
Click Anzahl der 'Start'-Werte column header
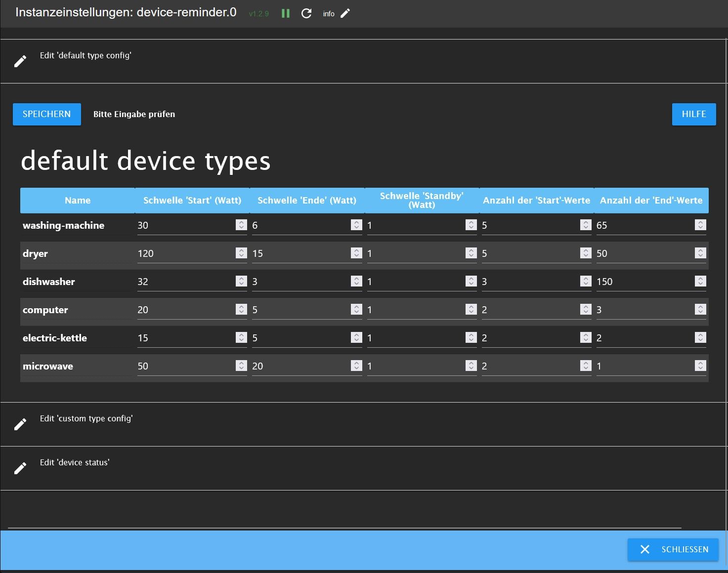click(x=536, y=200)
